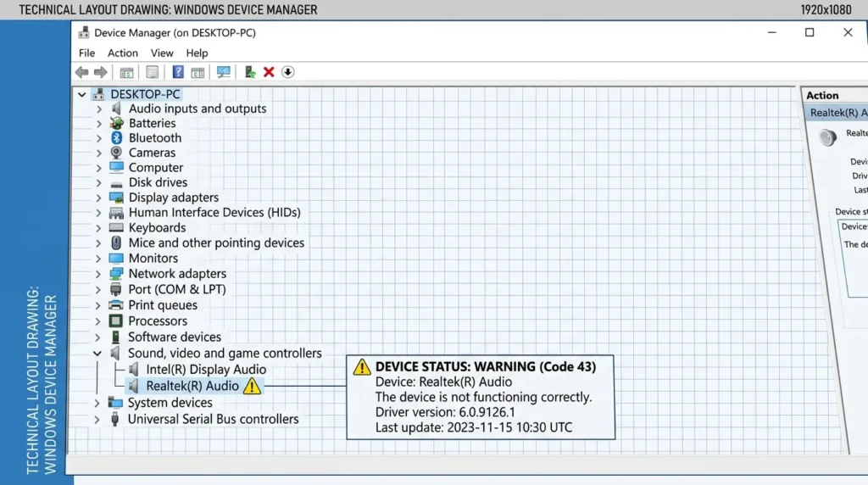
Task: Expand the Port (COM & LPT) chevron
Action: [x=98, y=290]
